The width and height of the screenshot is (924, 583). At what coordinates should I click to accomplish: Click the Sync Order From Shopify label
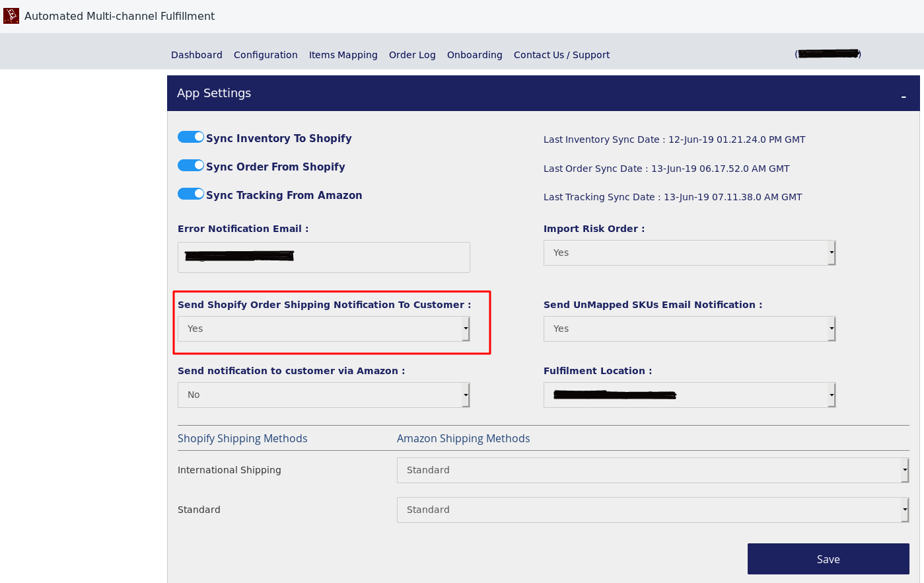click(275, 167)
